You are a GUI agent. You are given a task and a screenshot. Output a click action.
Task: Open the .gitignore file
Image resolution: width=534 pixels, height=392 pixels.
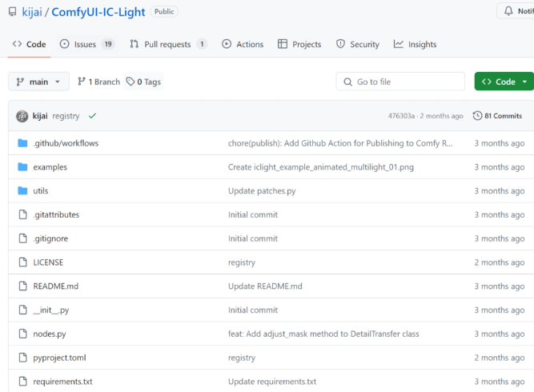coord(50,238)
